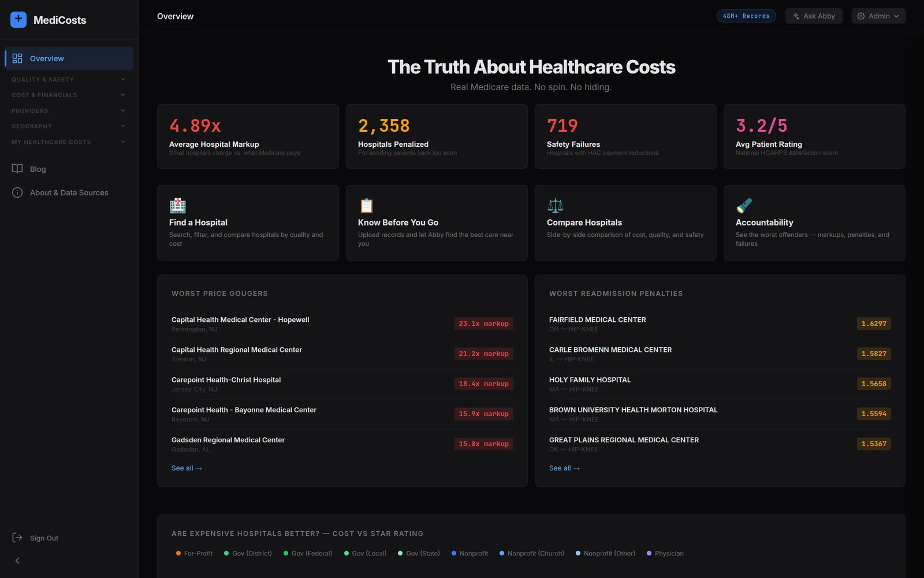Toggle the Nonprofit (Other) legend item

(605, 553)
